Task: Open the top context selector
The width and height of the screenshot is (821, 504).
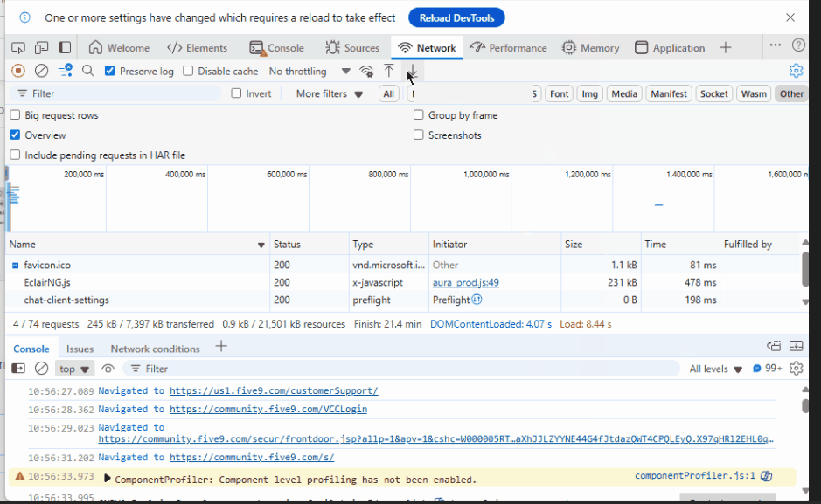Action: (74, 369)
